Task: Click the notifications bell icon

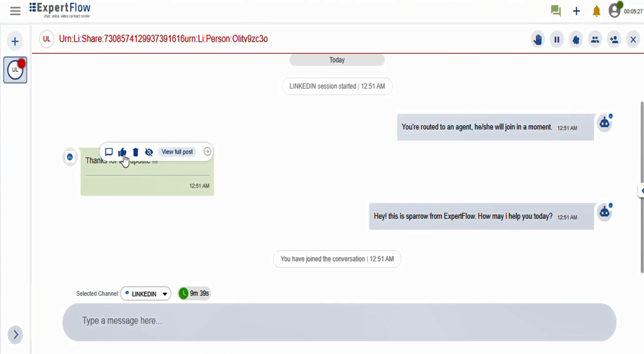Action: [597, 11]
